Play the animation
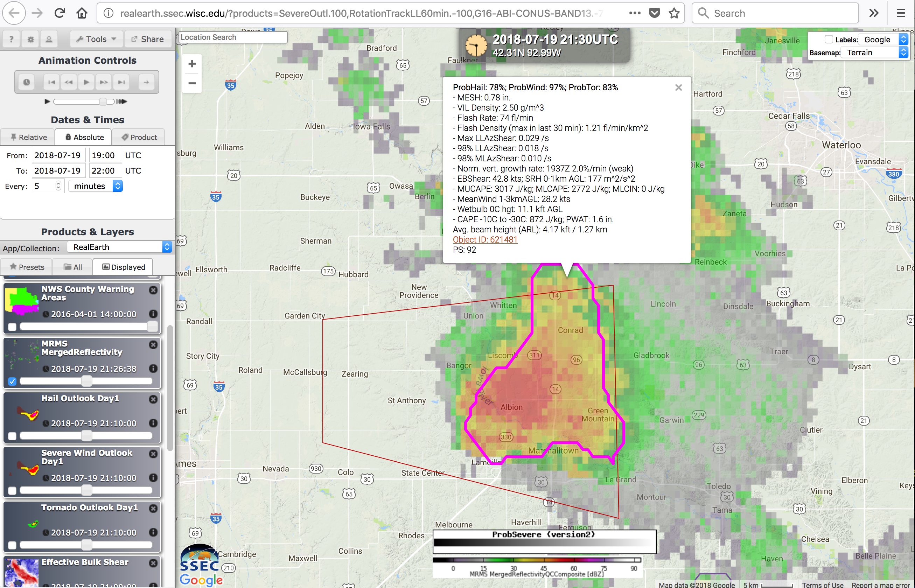 [x=86, y=82]
